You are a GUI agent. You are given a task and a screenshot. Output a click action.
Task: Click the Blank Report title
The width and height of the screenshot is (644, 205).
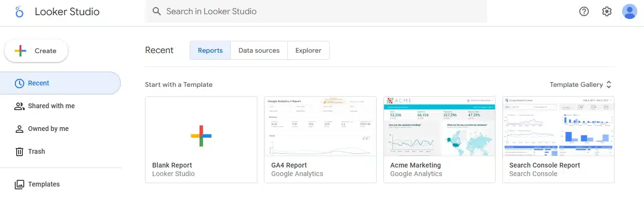(x=172, y=165)
